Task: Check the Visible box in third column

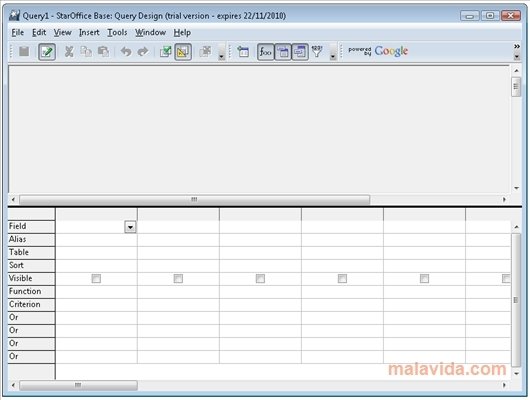Action: (260, 278)
